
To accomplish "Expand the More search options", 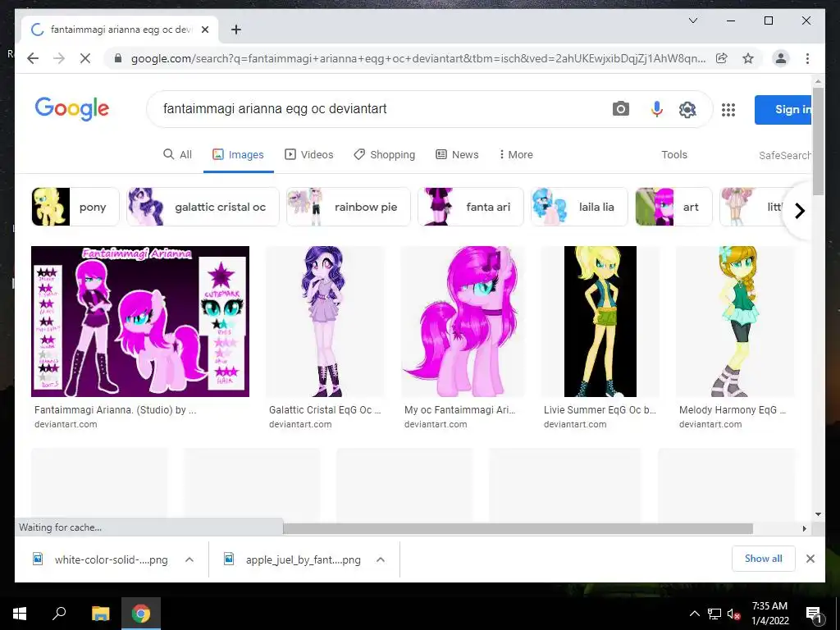I will pos(515,154).
